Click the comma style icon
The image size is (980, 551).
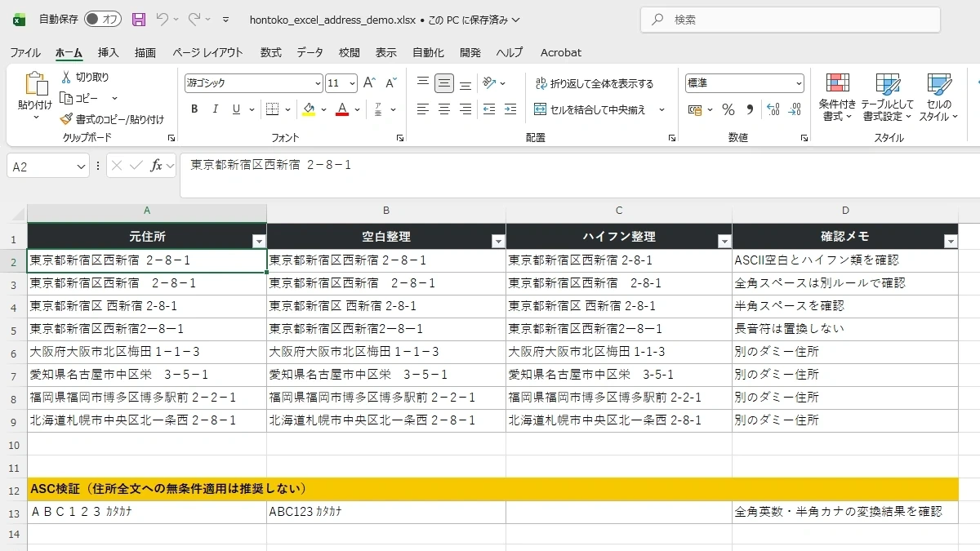click(750, 109)
